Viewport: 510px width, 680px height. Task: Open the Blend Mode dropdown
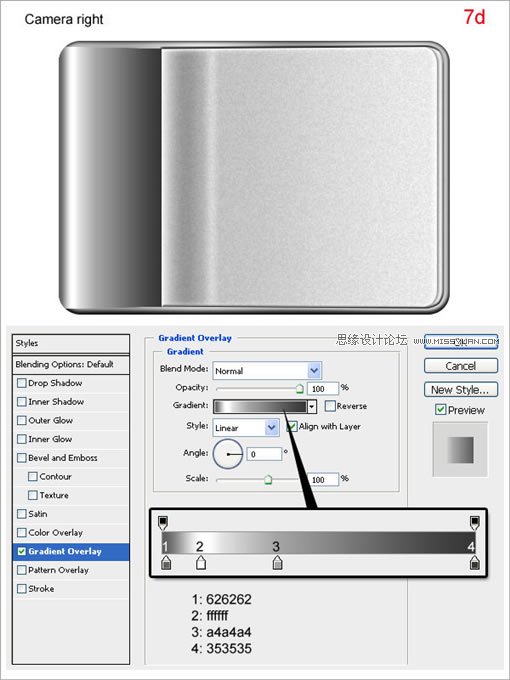point(267,371)
